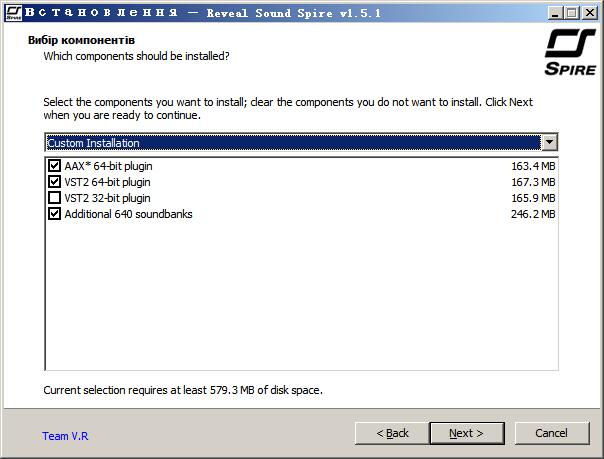Select the 'Additional 640 soundbanks' label
The image size is (604, 459).
click(x=128, y=214)
